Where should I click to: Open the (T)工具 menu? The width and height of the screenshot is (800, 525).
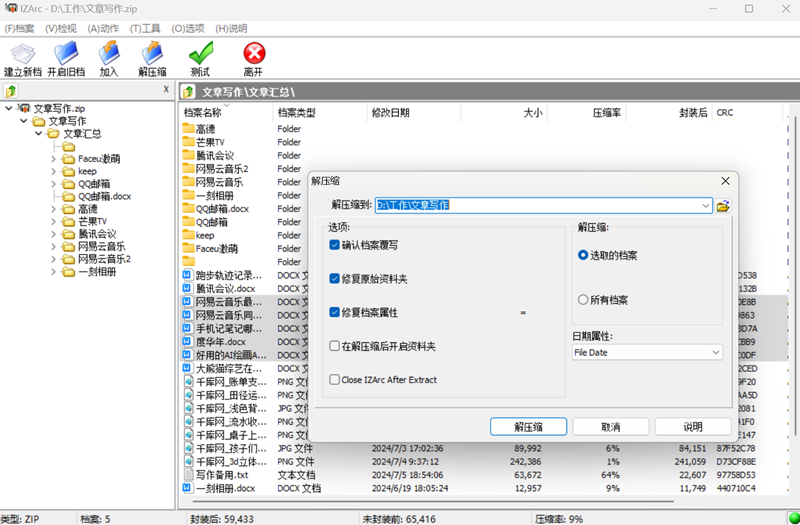(x=145, y=29)
